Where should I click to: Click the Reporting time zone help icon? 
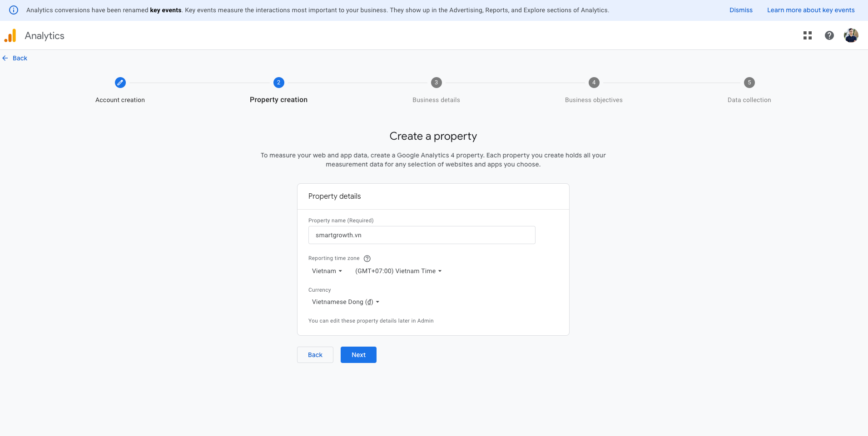(367, 259)
